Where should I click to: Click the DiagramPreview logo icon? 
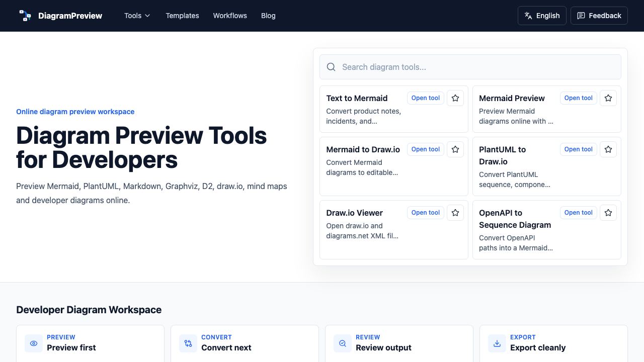tap(25, 16)
